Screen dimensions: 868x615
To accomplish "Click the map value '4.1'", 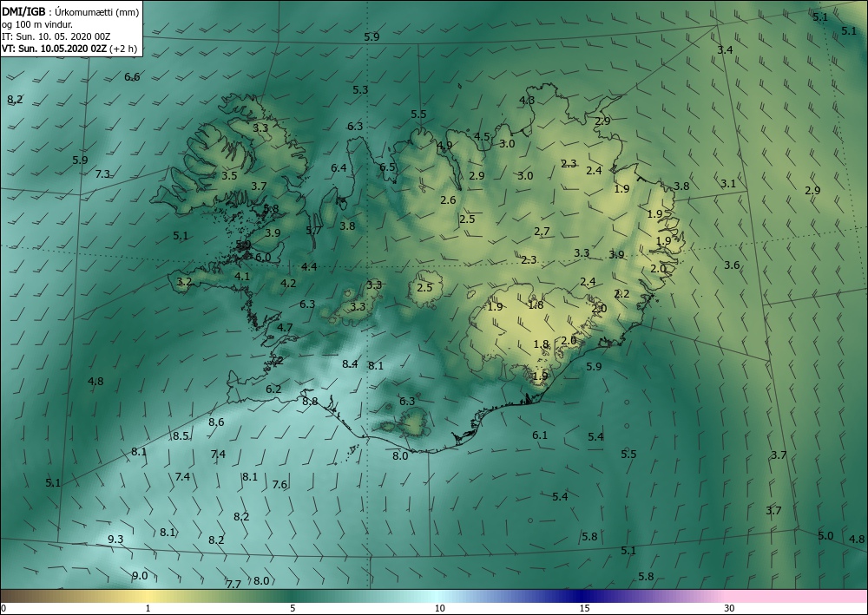I will tap(242, 277).
